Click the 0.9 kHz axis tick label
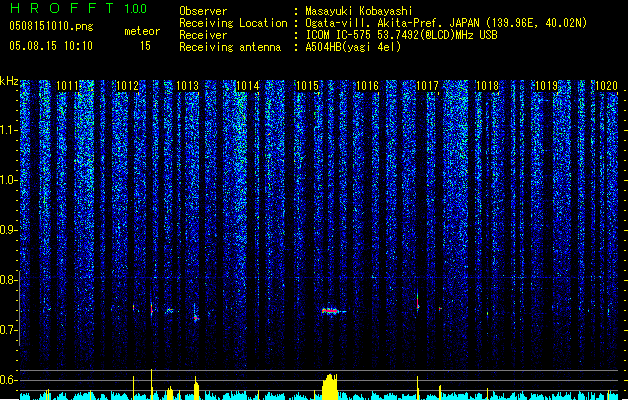Viewport: 629px width, 400px height. pyautogui.click(x=9, y=230)
